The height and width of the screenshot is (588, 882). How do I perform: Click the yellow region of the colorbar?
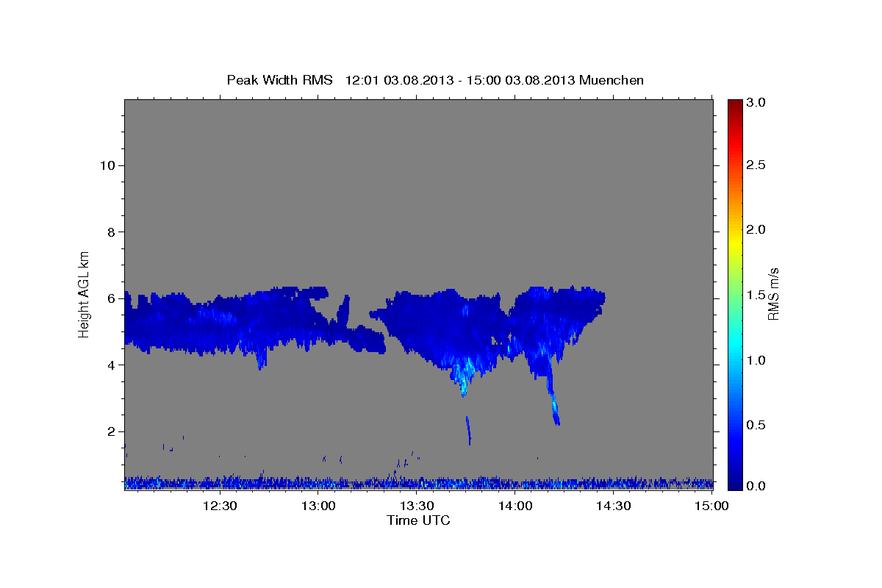pos(734,243)
